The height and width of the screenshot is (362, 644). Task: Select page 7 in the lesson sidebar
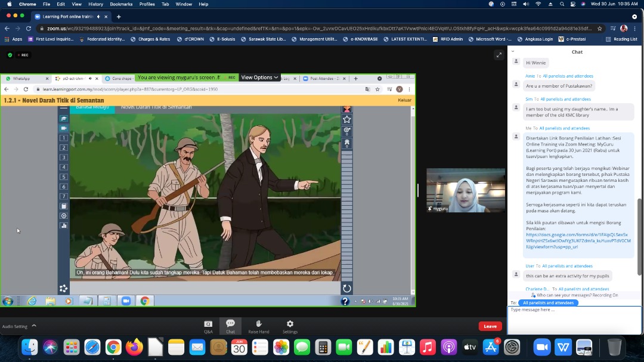tap(64, 196)
